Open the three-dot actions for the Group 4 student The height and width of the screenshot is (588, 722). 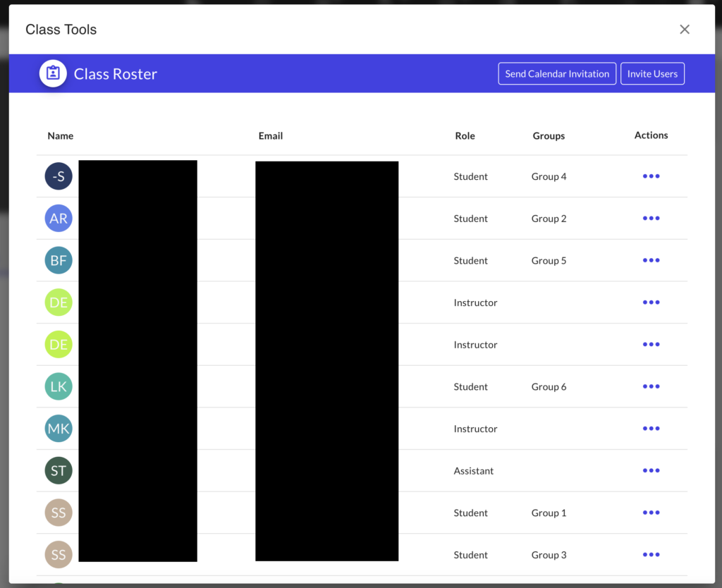pyautogui.click(x=651, y=176)
